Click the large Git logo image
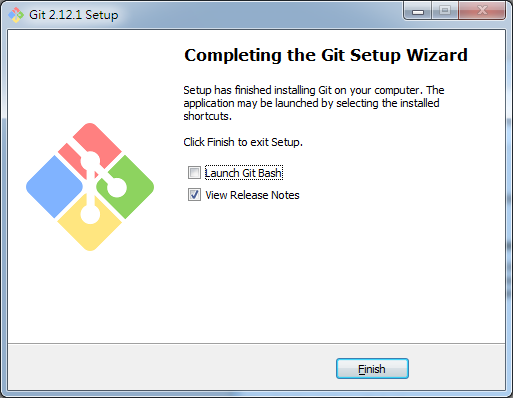Screen dimensions: 513x398 click(x=90, y=187)
